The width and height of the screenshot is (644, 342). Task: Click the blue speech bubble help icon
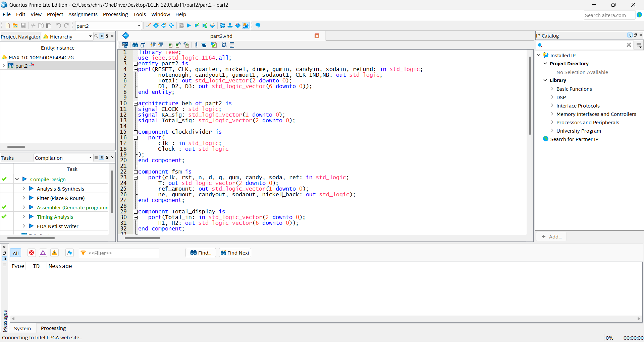(258, 25)
